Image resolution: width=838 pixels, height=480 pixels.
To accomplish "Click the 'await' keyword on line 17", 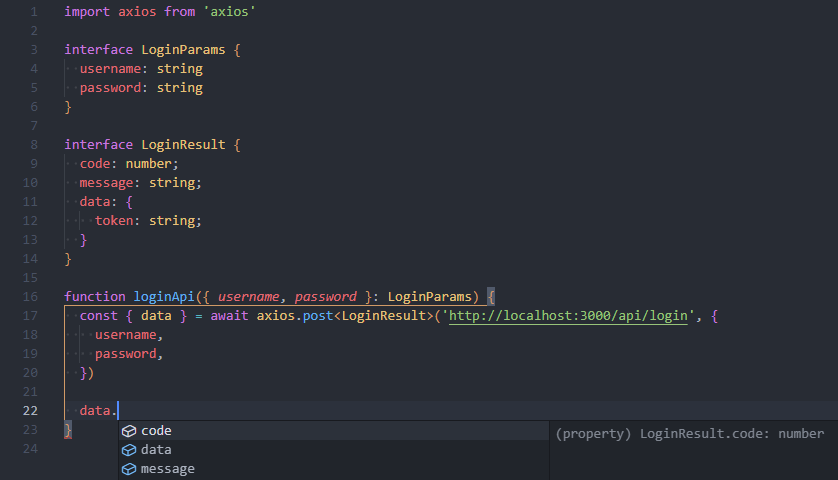I will click(229, 316).
